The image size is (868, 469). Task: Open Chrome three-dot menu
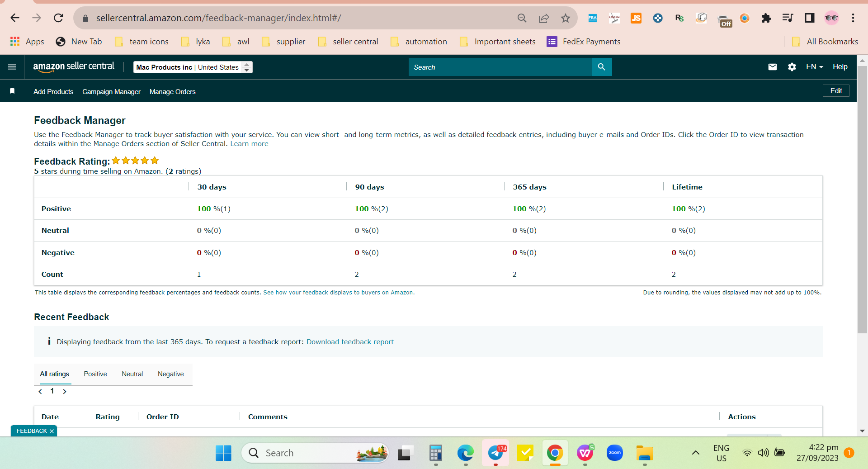[853, 18]
